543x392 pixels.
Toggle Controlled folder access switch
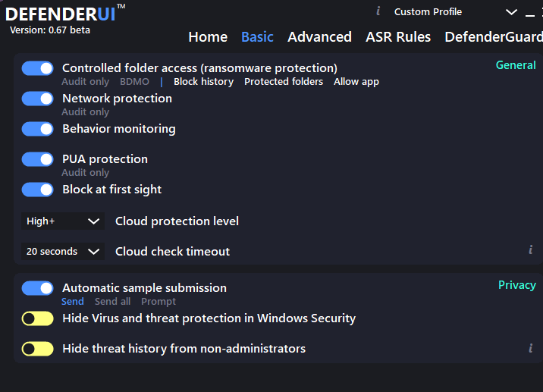point(37,68)
